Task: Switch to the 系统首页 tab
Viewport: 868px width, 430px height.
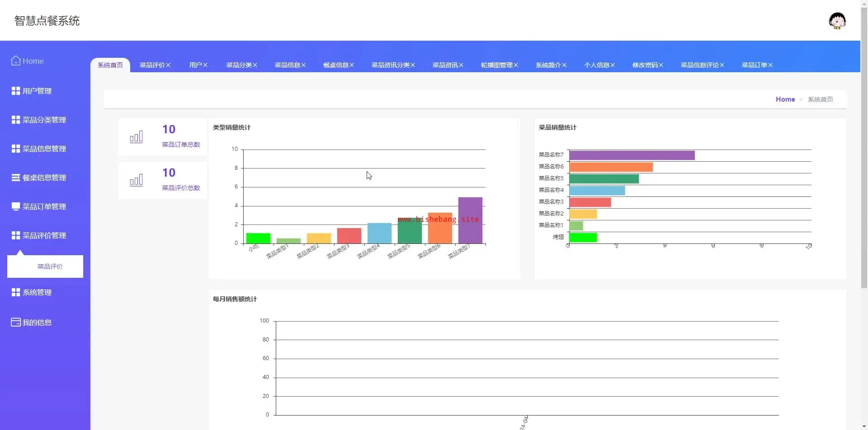Action: [110, 65]
